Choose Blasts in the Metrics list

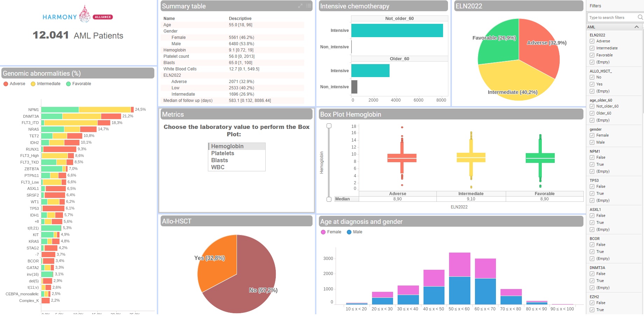[219, 160]
